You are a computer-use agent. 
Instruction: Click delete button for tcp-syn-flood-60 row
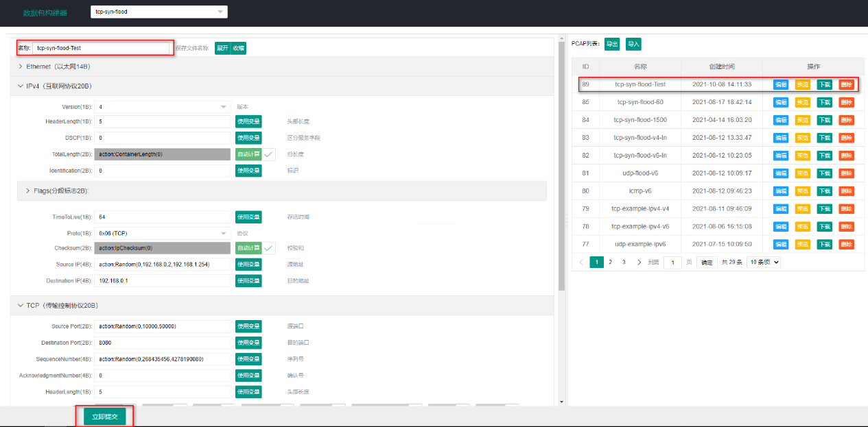pos(847,102)
